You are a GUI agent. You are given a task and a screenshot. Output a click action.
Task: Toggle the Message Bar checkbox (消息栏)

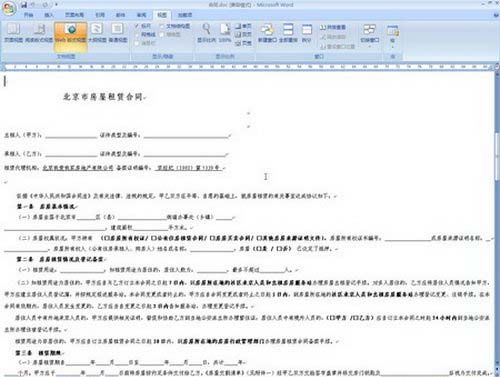coord(145,43)
